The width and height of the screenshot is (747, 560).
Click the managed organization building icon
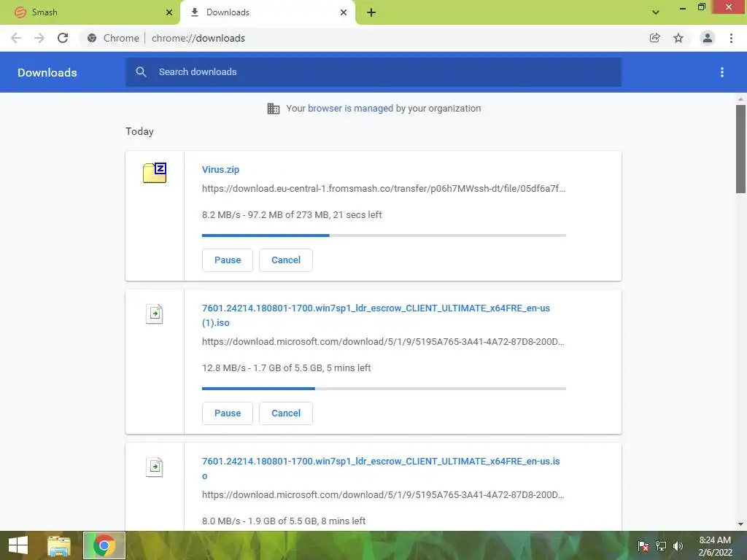pyautogui.click(x=274, y=109)
